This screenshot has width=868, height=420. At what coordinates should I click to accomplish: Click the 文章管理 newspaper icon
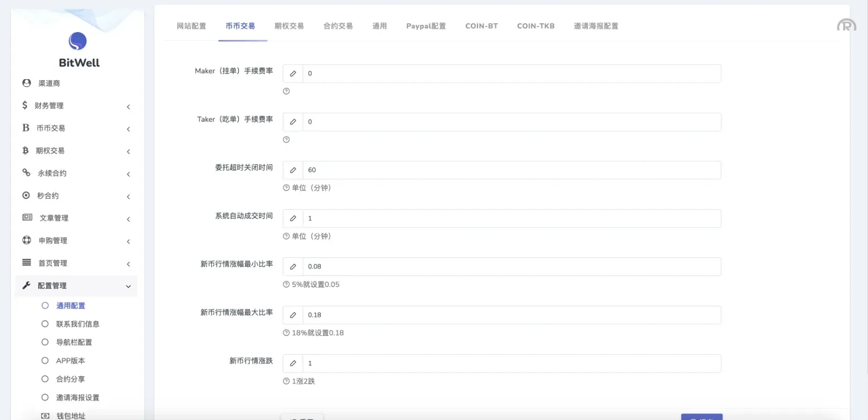(27, 217)
